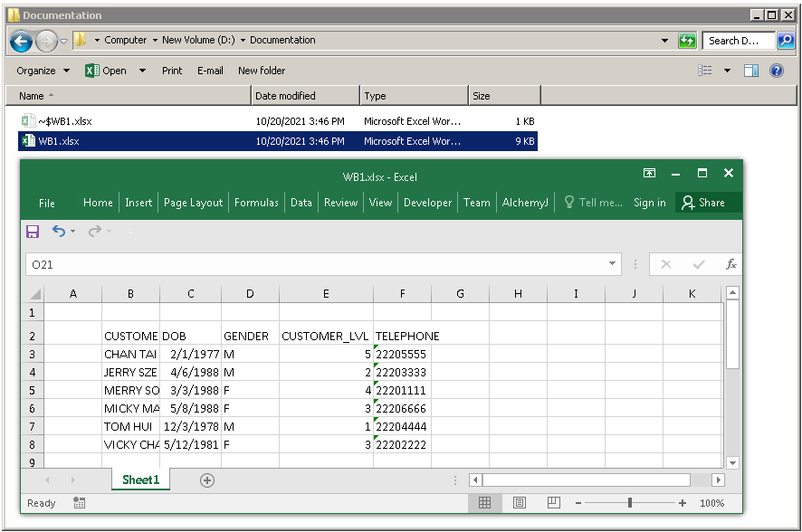Click the Save icon in Excel toolbar
The height and width of the screenshot is (532, 802).
pos(33,232)
